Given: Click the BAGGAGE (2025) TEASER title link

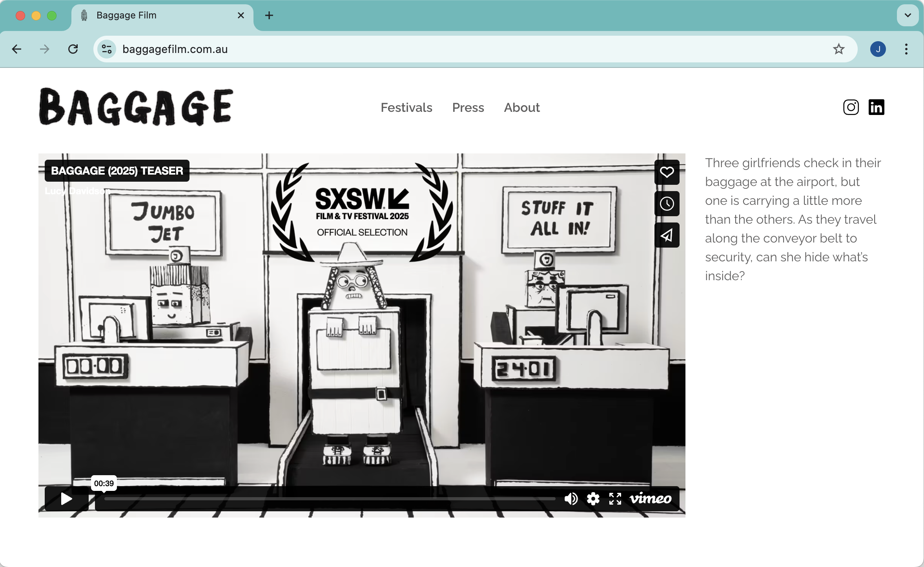Looking at the screenshot, I should (x=117, y=171).
